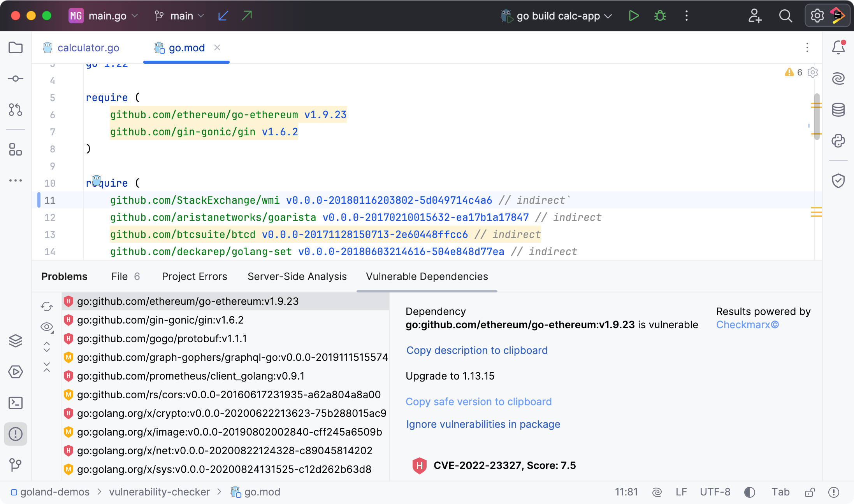Open the Coverage shield tool icon
The width and height of the screenshot is (854, 504).
(838, 181)
